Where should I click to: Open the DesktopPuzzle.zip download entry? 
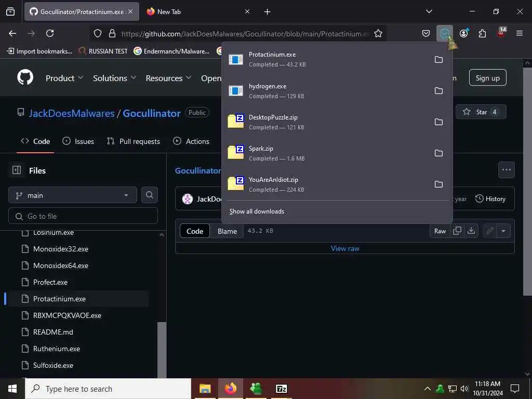tap(326, 122)
